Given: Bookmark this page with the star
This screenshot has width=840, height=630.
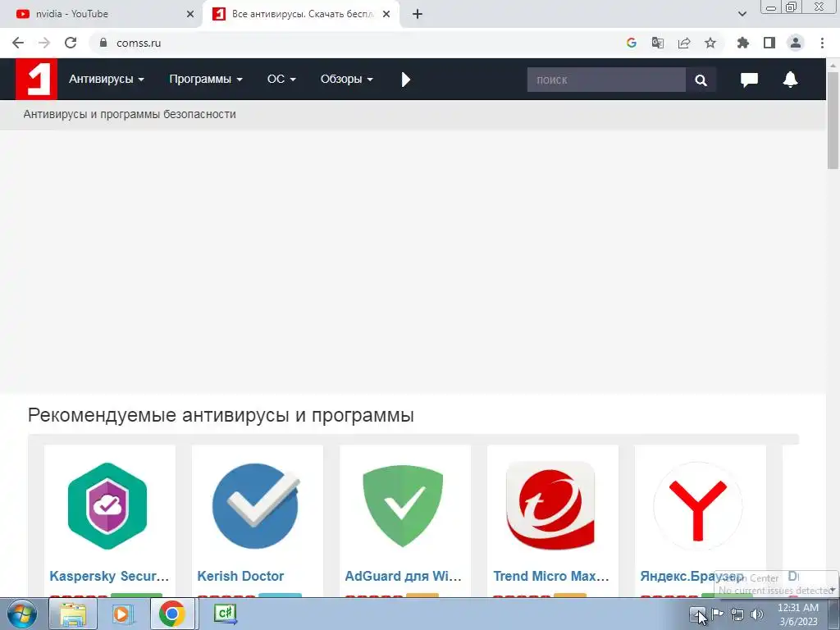Looking at the screenshot, I should point(710,43).
